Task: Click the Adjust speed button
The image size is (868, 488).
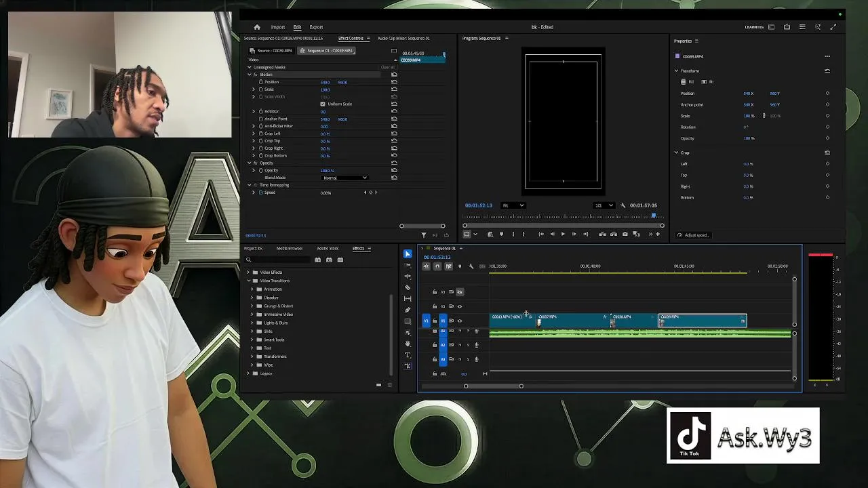Action: [693, 235]
